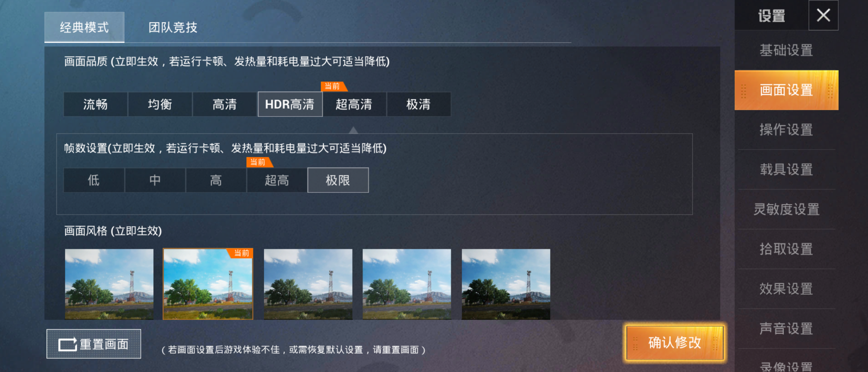Click 重置画面 reset button
Viewport: 868px width, 372px height.
click(94, 344)
